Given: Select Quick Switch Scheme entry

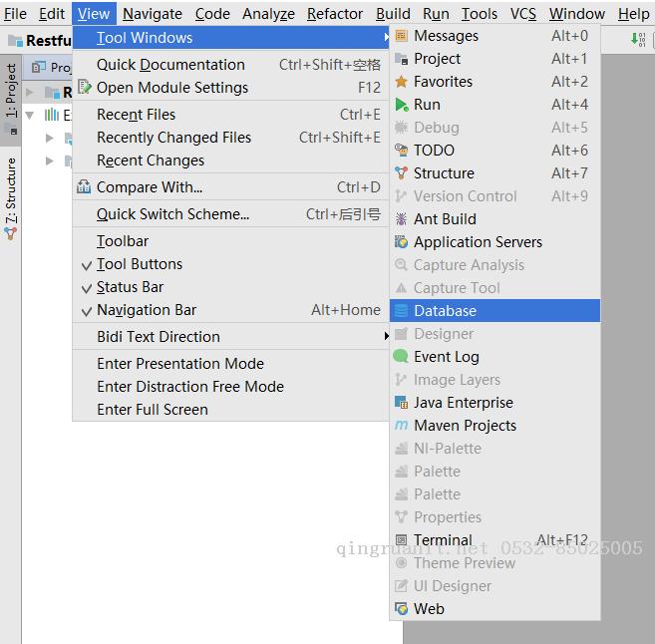Looking at the screenshot, I should [x=230, y=214].
